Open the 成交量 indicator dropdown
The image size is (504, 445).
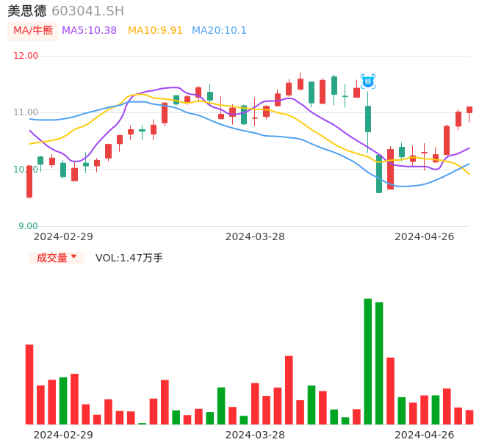pyautogui.click(x=57, y=258)
